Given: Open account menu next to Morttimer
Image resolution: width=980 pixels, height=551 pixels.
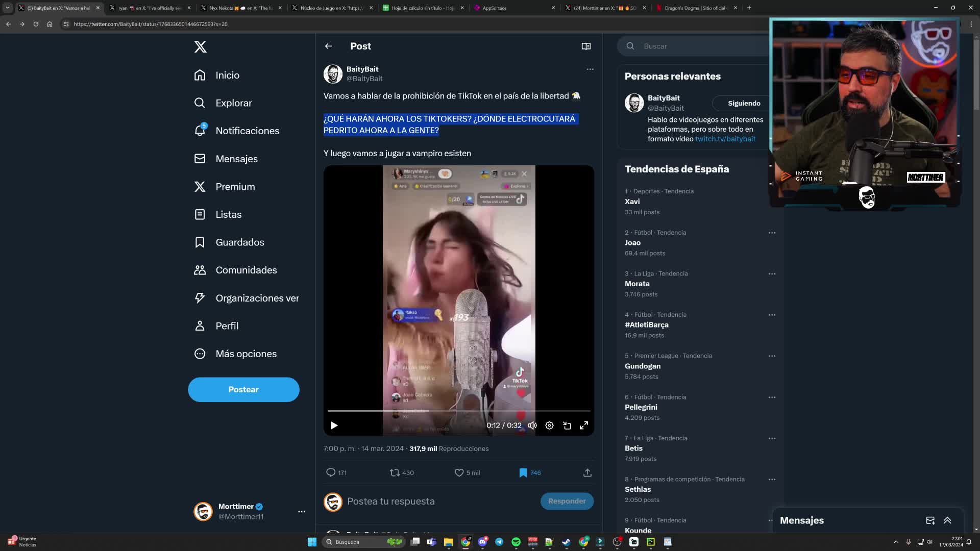Looking at the screenshot, I should (302, 511).
